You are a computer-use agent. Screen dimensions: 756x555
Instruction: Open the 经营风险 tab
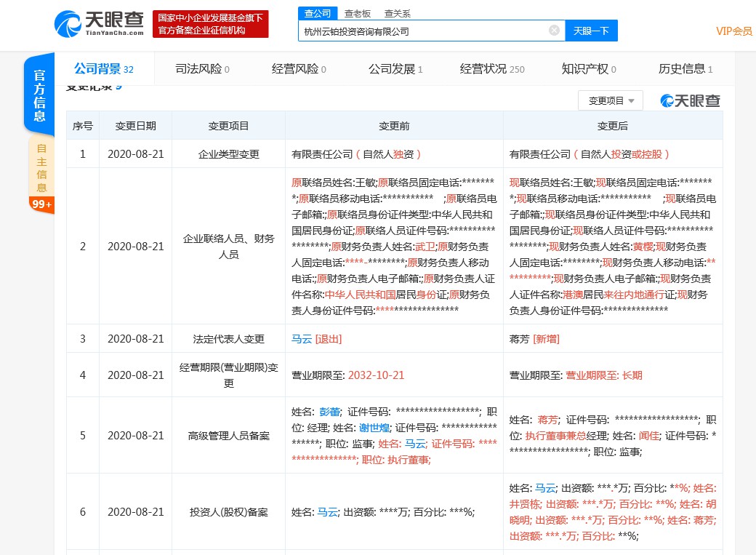point(299,69)
